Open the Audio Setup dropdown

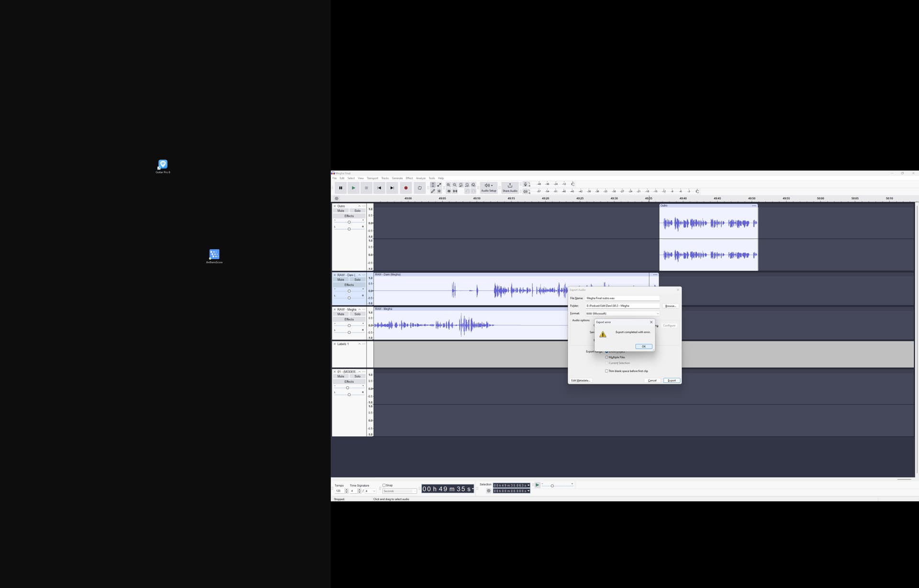point(488,187)
